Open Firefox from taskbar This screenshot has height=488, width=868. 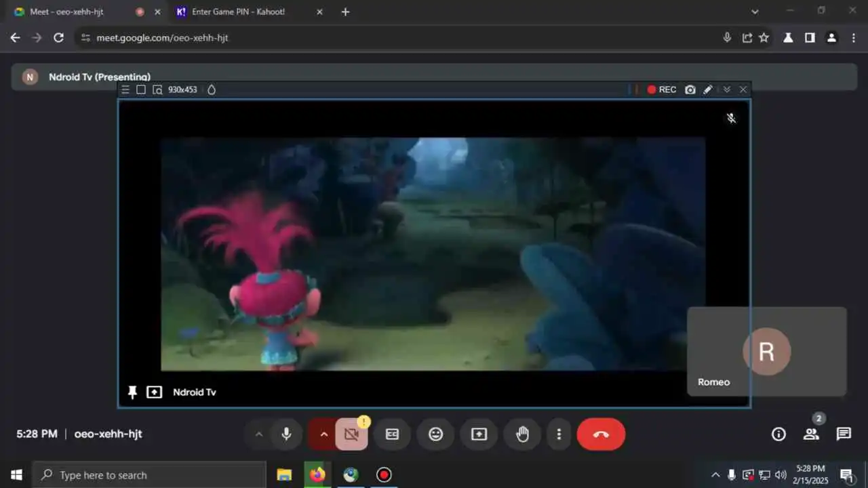click(317, 475)
